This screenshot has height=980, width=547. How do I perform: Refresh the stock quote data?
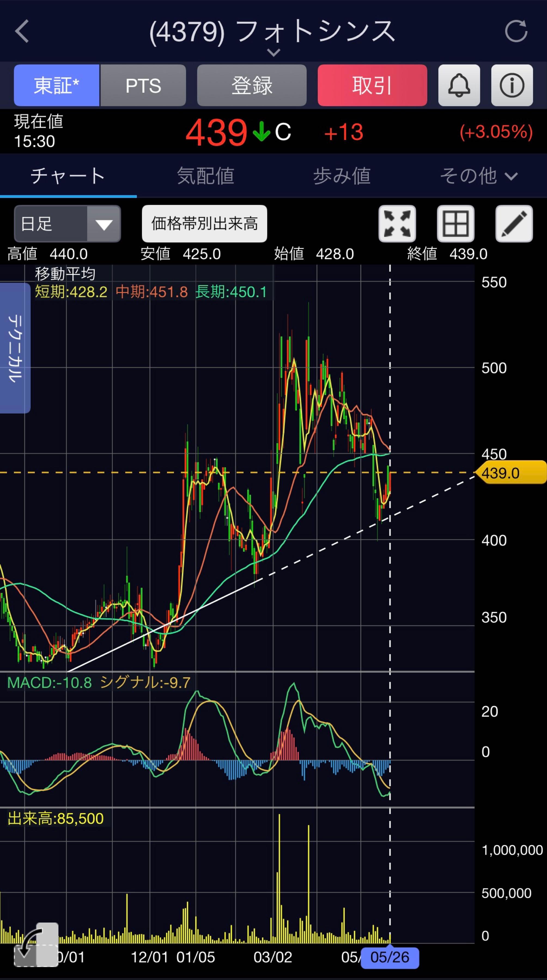click(516, 31)
